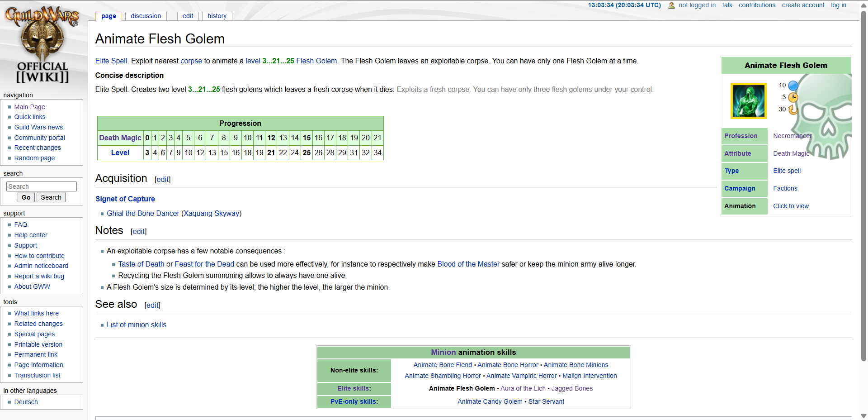
Task: Open Aura of the Lich link
Action: [x=523, y=388]
